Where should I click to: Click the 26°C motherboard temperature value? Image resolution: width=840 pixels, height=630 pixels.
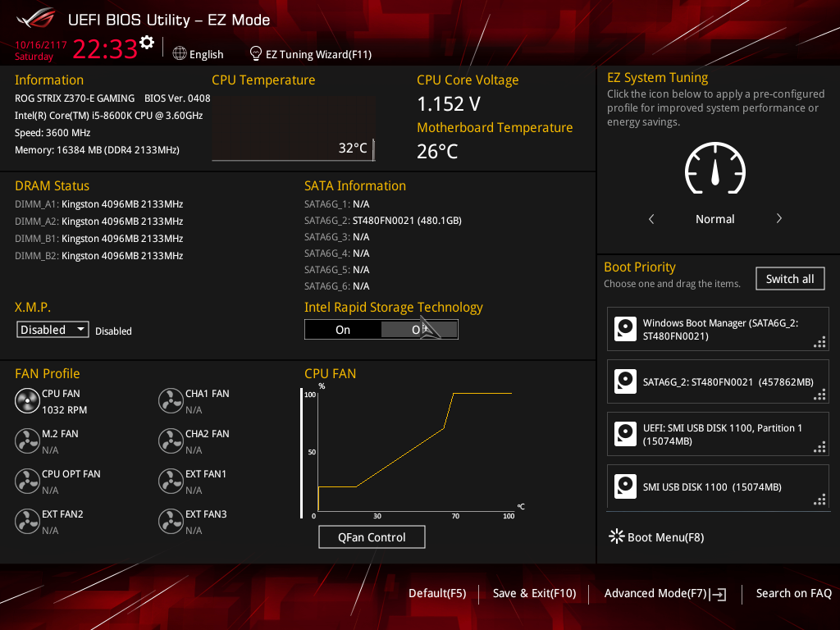pos(437,152)
